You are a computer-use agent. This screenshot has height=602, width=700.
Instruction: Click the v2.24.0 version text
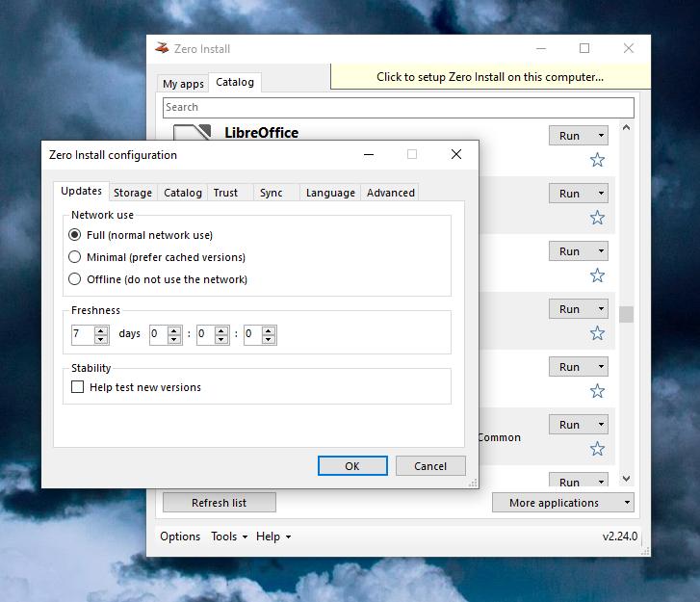click(620, 536)
